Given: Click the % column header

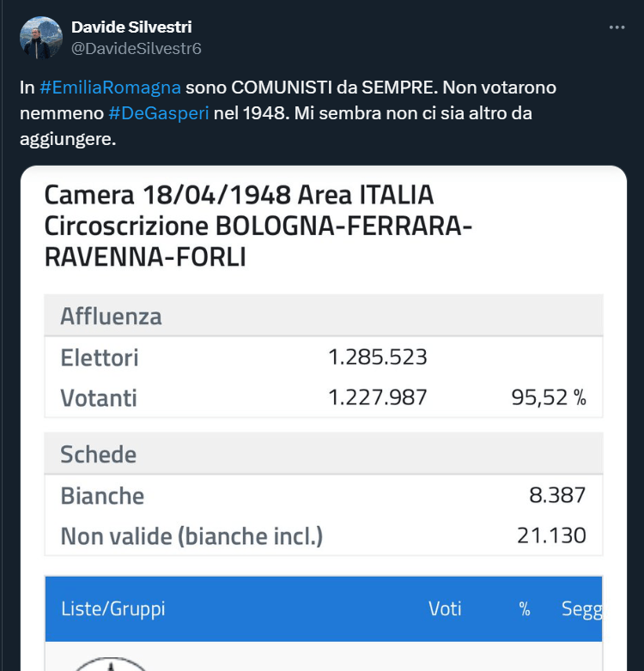Looking at the screenshot, I should [x=525, y=609].
